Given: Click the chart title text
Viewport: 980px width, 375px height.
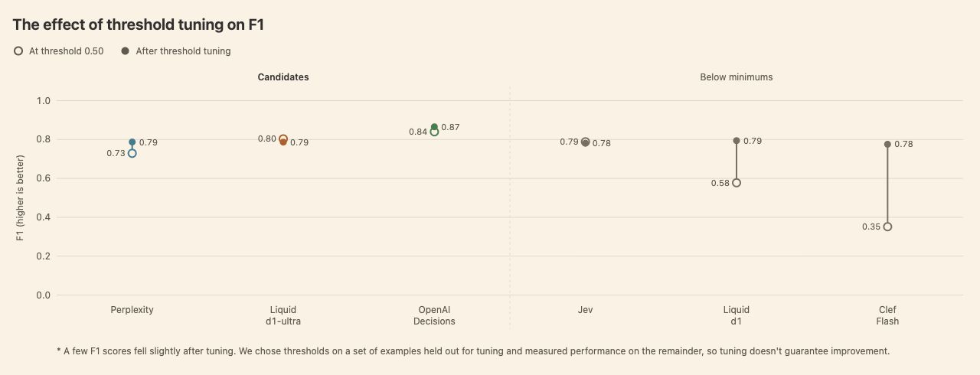Looking at the screenshot, I should point(139,24).
